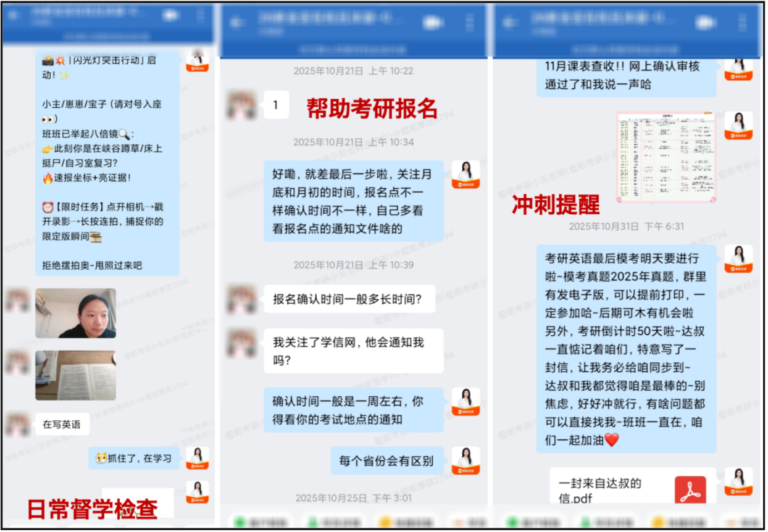
Task: Start a video call in the middle chat
Action: coord(433,22)
